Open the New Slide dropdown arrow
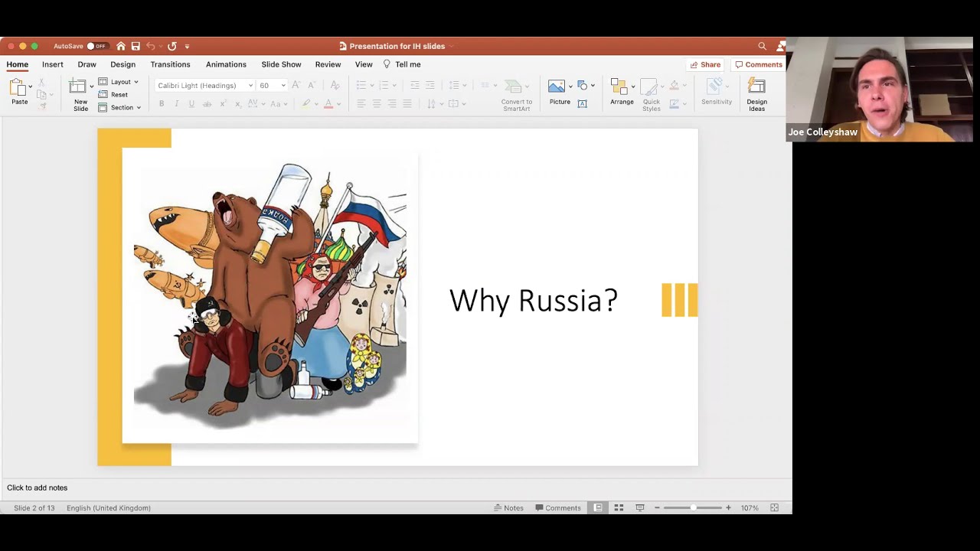This screenshot has height=551, width=980. [x=91, y=86]
